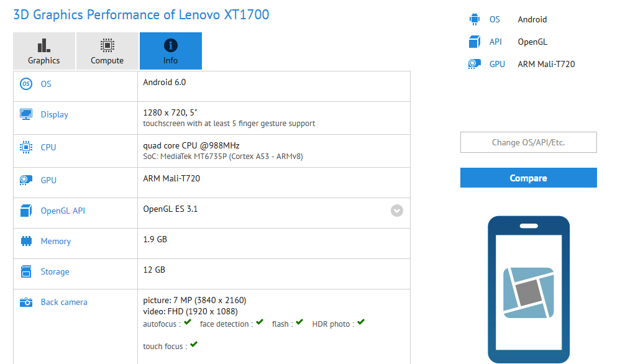The height and width of the screenshot is (364, 620).
Task: Click the Android robot icon in sidebar
Action: [x=475, y=19]
